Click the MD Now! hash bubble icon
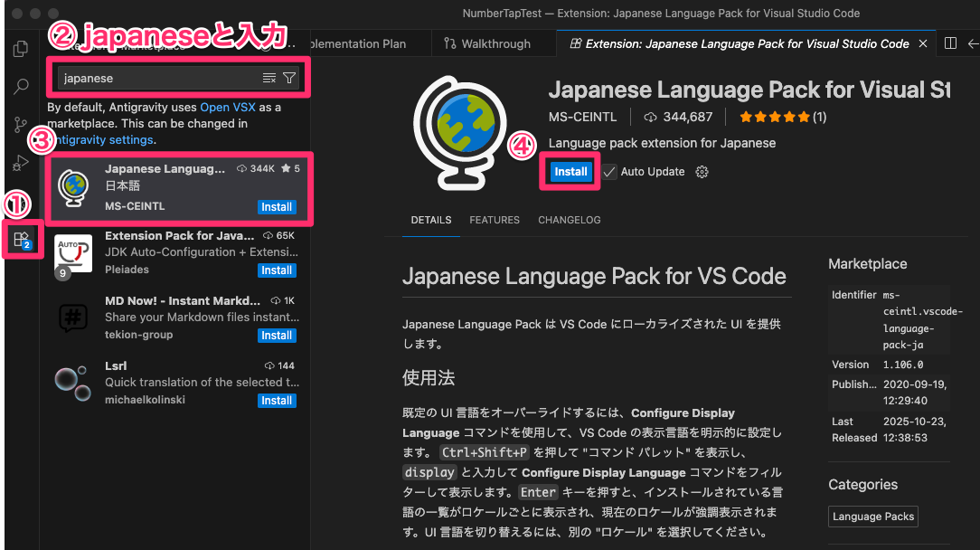This screenshot has height=550, width=980. click(73, 318)
